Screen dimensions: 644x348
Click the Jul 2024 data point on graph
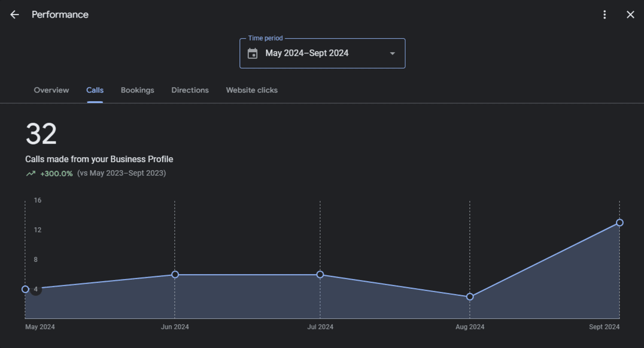pyautogui.click(x=320, y=275)
